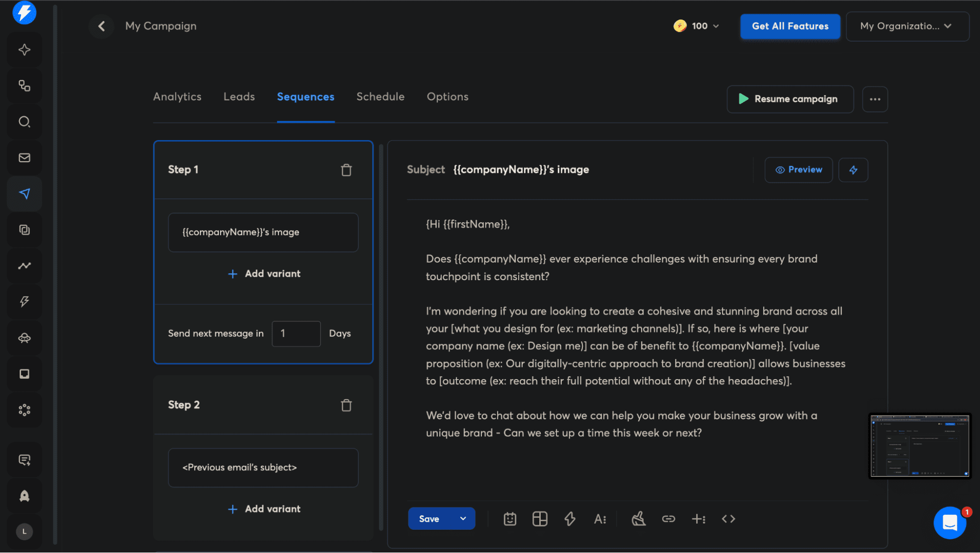This screenshot has height=553, width=980.
Task: Click Get All Features button
Action: [790, 26]
